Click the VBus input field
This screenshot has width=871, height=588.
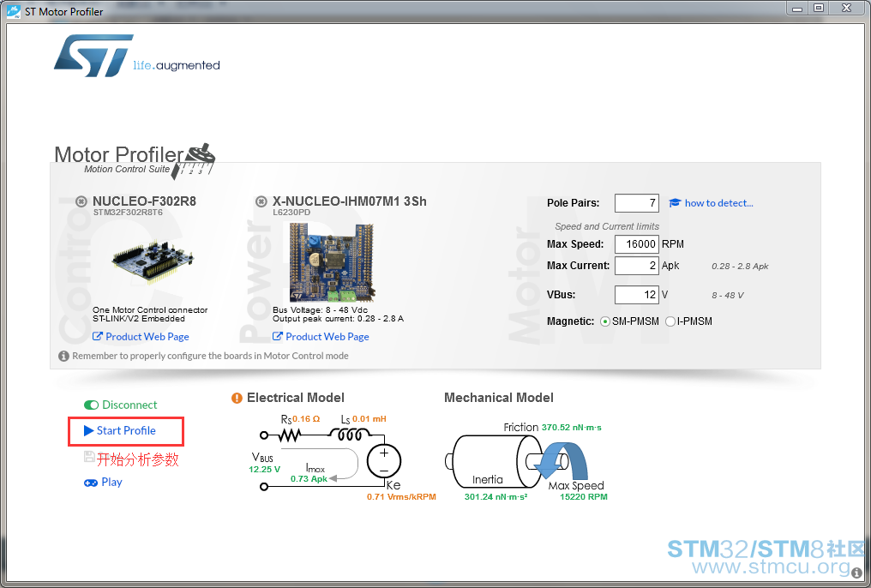coord(637,294)
